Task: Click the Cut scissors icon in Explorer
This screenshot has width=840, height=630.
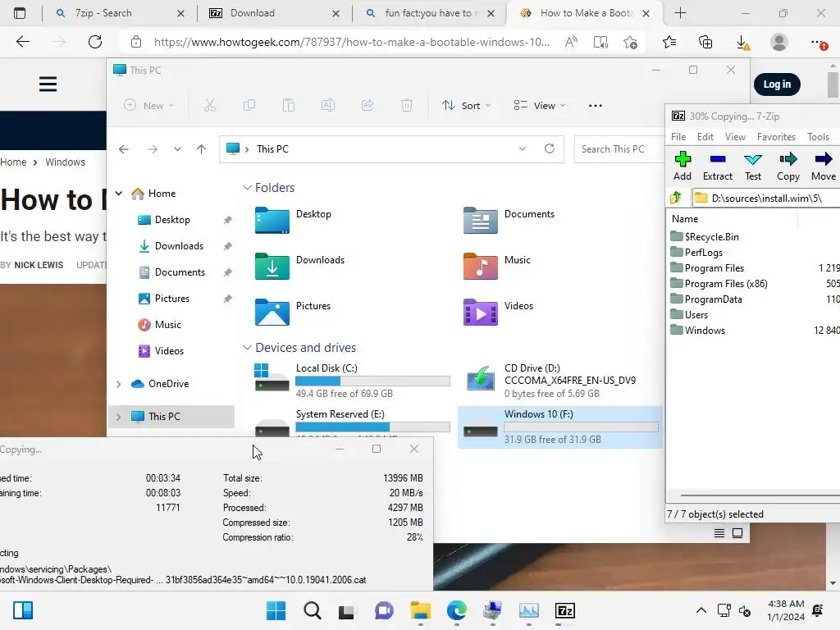Action: click(209, 106)
